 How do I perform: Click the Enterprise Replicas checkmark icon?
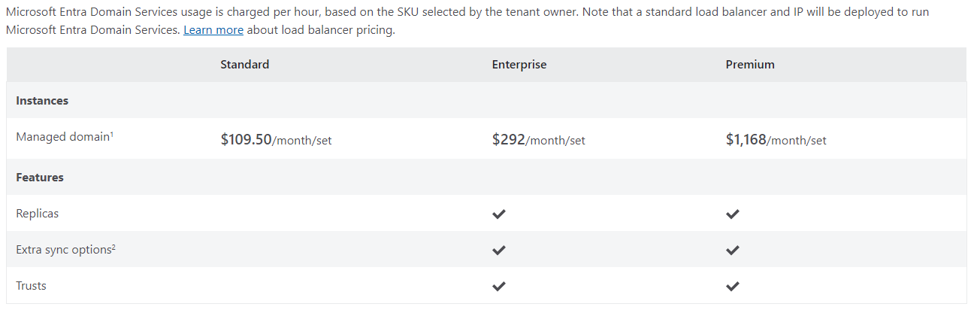point(499,214)
